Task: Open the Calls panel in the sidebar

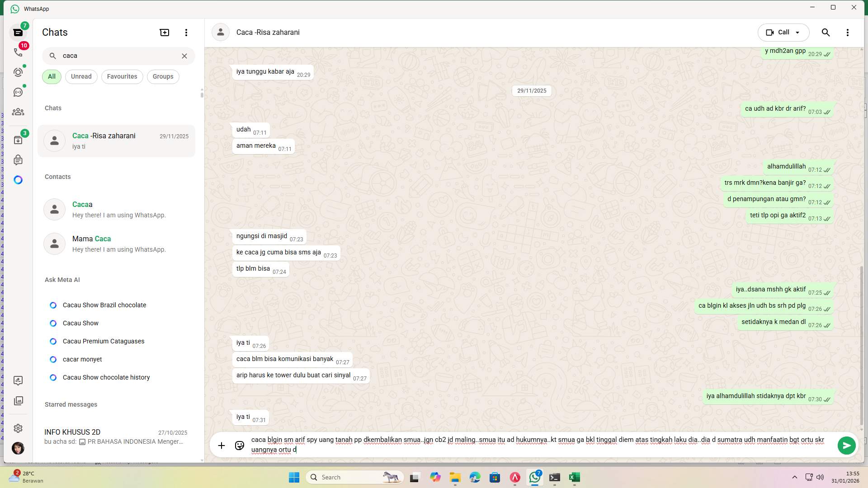Action: click(18, 52)
